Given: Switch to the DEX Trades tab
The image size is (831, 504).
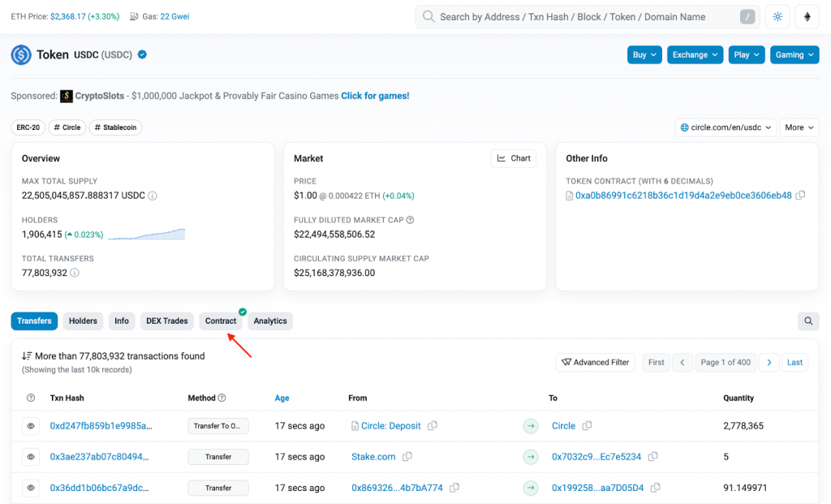Looking at the screenshot, I should click(x=167, y=321).
